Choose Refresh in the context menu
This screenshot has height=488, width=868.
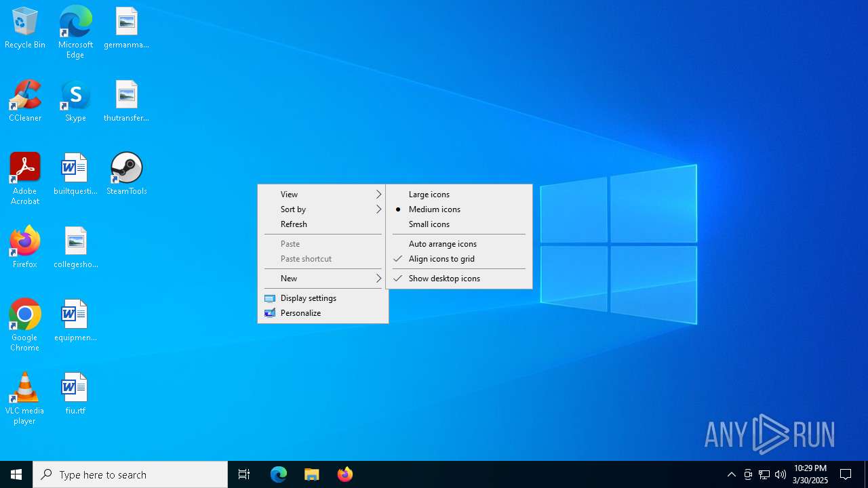(323, 224)
